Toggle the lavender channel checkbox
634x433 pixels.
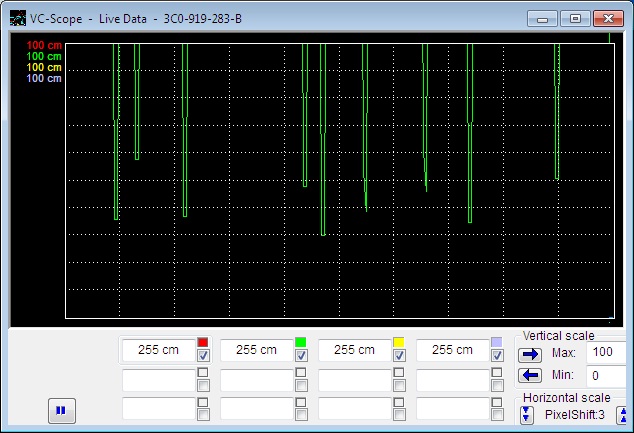tap(497, 356)
